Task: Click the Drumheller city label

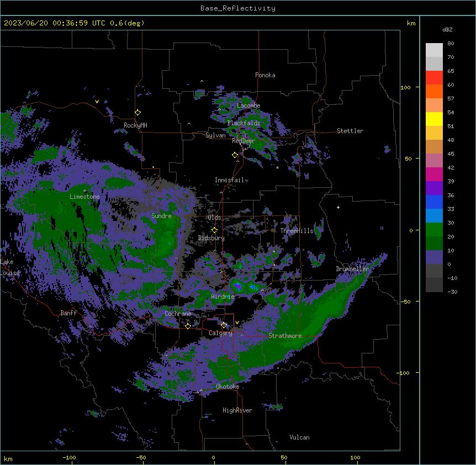Action: tap(352, 269)
